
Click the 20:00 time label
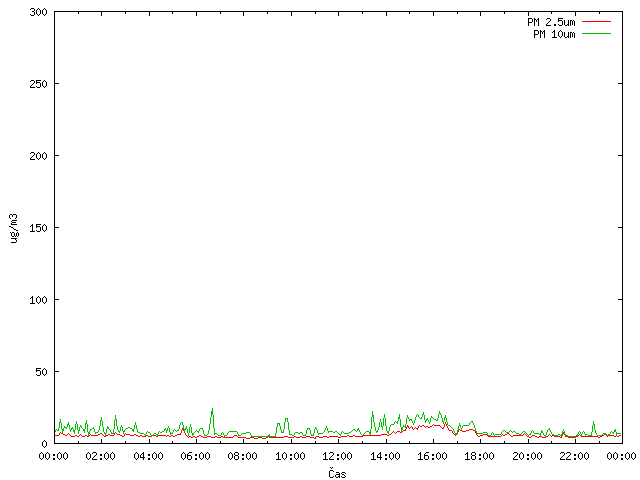pos(527,456)
